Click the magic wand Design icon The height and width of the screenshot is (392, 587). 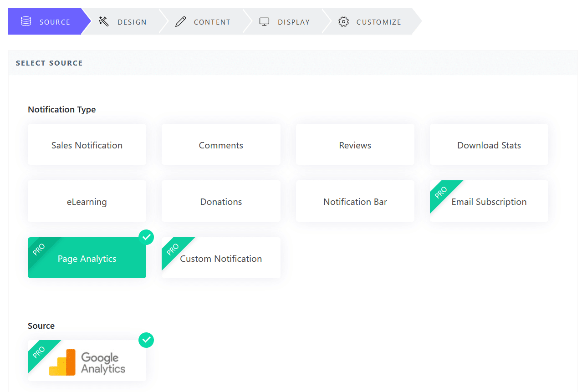tap(104, 21)
